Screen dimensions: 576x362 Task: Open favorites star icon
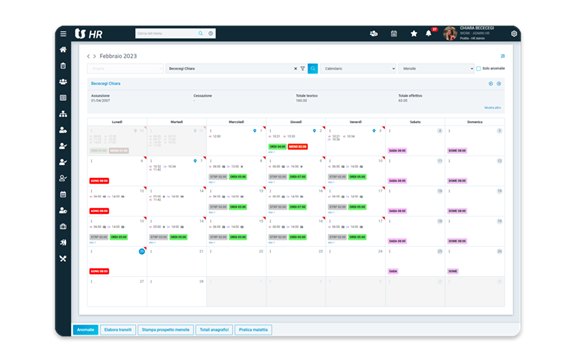tap(414, 34)
